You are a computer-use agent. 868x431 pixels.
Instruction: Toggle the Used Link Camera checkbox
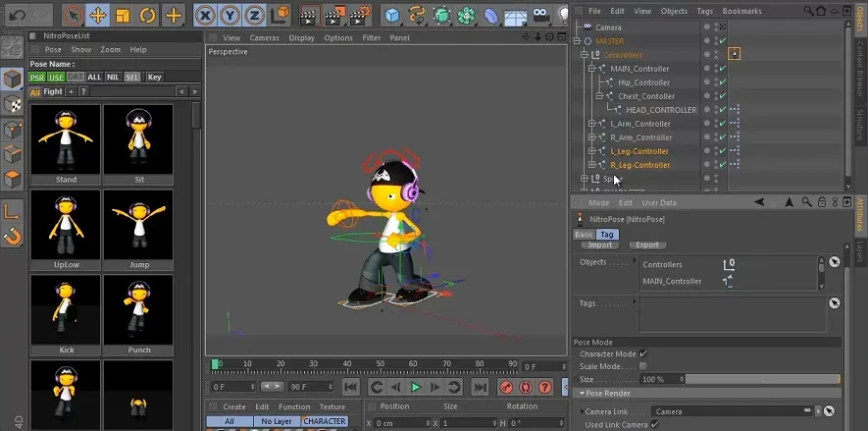(x=655, y=424)
